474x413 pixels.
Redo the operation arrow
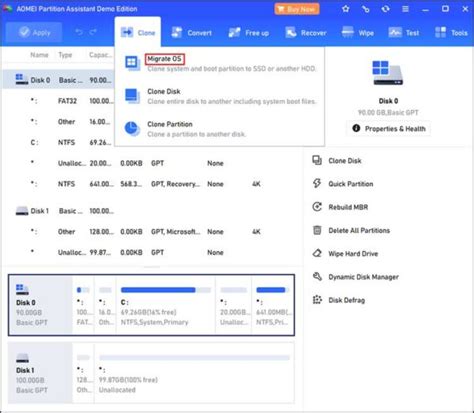pyautogui.click(x=93, y=32)
